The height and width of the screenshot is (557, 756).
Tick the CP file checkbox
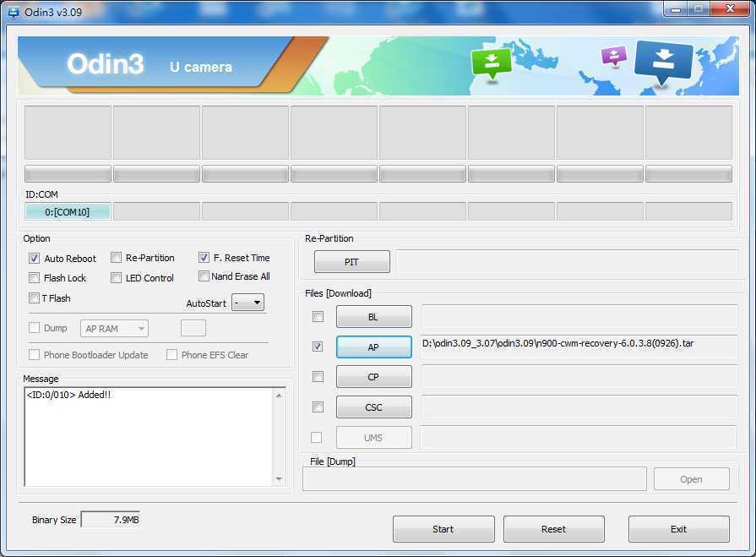pos(318,377)
